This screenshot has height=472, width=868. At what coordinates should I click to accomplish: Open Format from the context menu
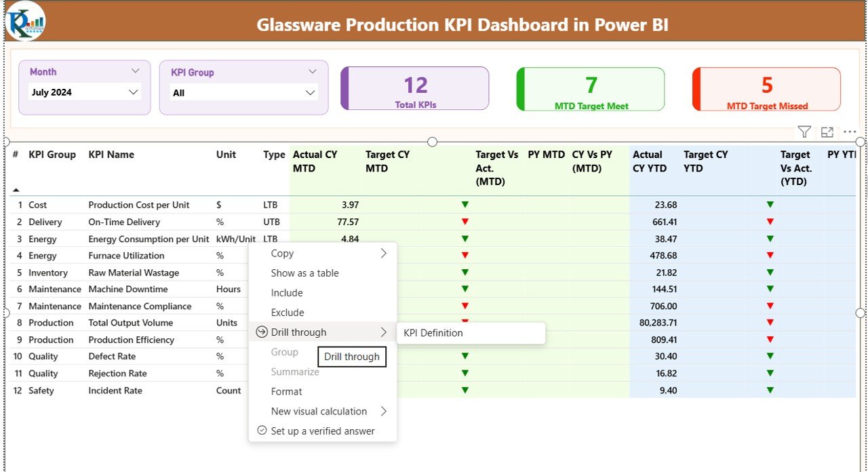click(x=286, y=391)
